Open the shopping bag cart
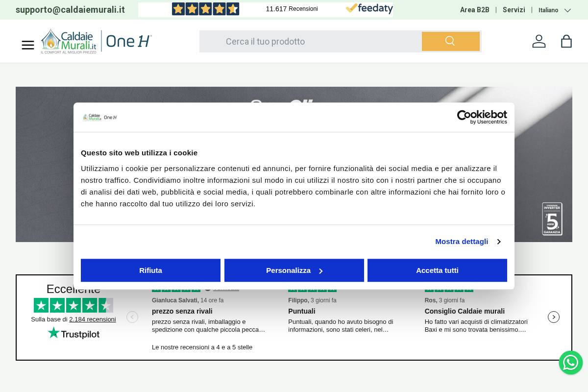Image resolution: width=588 pixels, height=392 pixels. 566,41
